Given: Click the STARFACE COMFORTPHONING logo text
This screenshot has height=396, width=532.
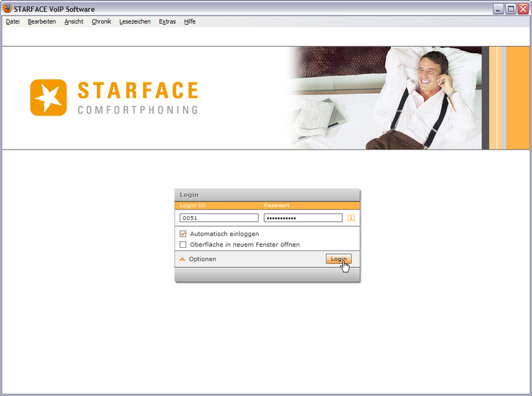Looking at the screenshot, I should (x=138, y=98).
